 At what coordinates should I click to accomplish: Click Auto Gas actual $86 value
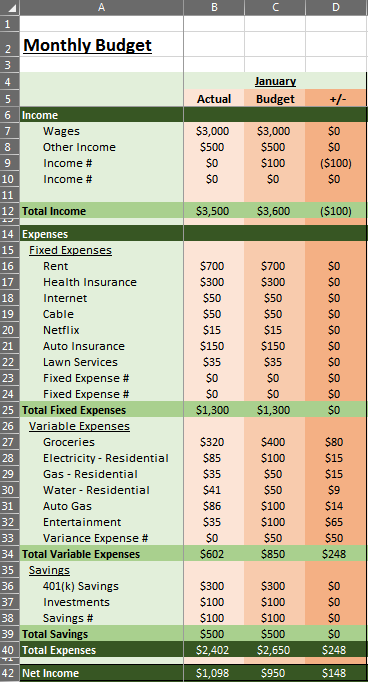tap(212, 506)
